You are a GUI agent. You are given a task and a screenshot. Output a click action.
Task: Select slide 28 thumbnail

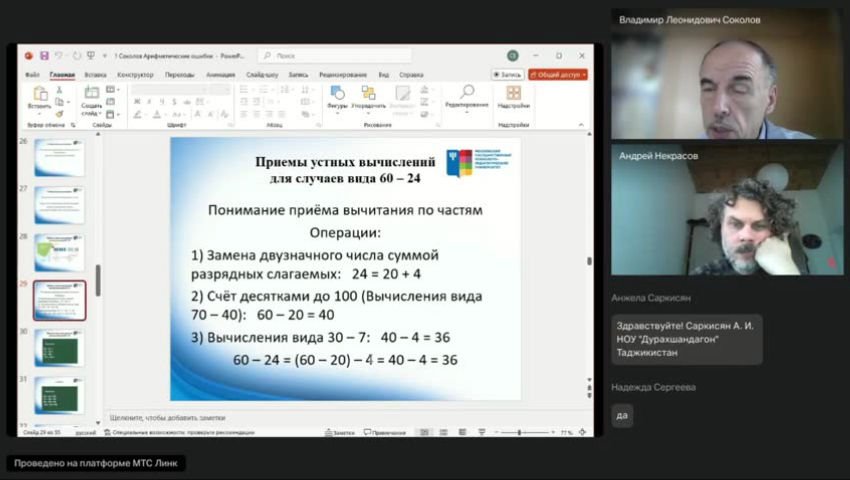click(x=59, y=253)
